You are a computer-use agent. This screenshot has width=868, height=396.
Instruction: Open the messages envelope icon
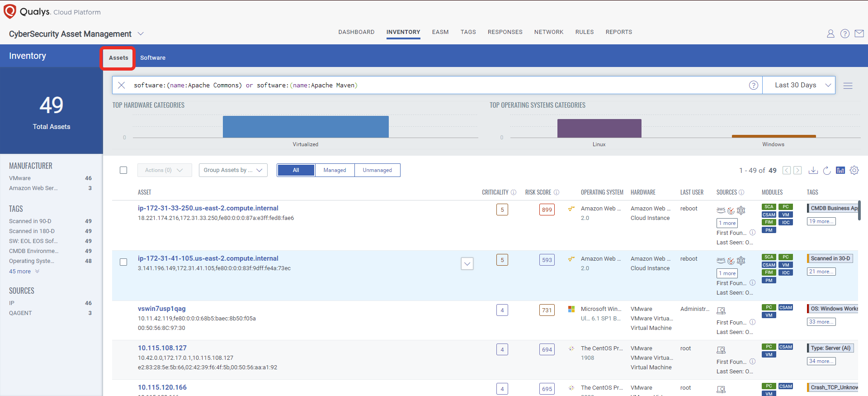pyautogui.click(x=859, y=33)
